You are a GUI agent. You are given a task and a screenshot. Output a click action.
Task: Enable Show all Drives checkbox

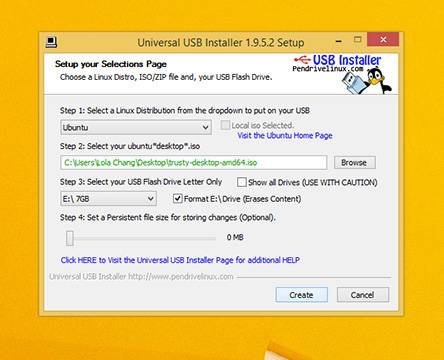242,182
